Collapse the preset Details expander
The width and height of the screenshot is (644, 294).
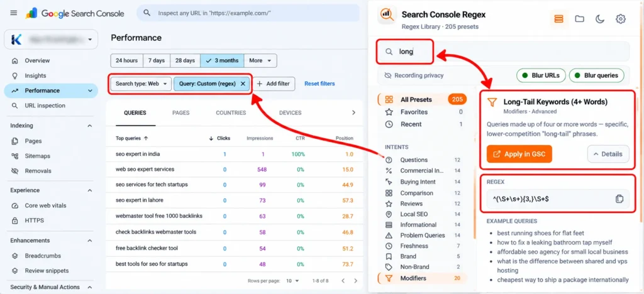[x=608, y=154]
